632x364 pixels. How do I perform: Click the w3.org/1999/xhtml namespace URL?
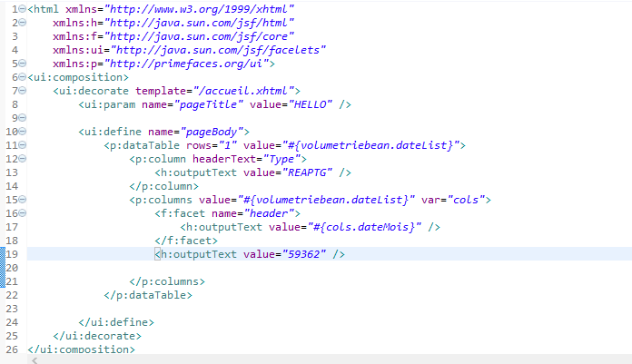tap(199, 9)
